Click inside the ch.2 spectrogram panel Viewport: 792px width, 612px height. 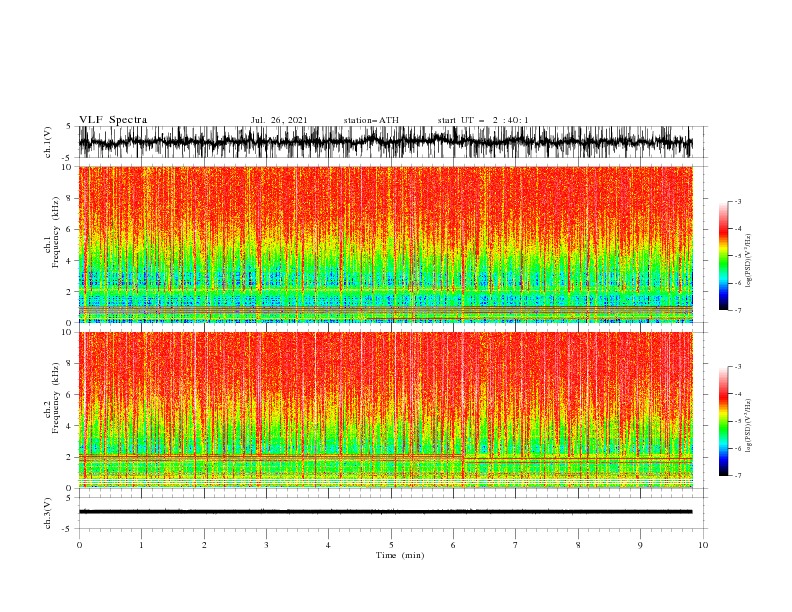385,410
